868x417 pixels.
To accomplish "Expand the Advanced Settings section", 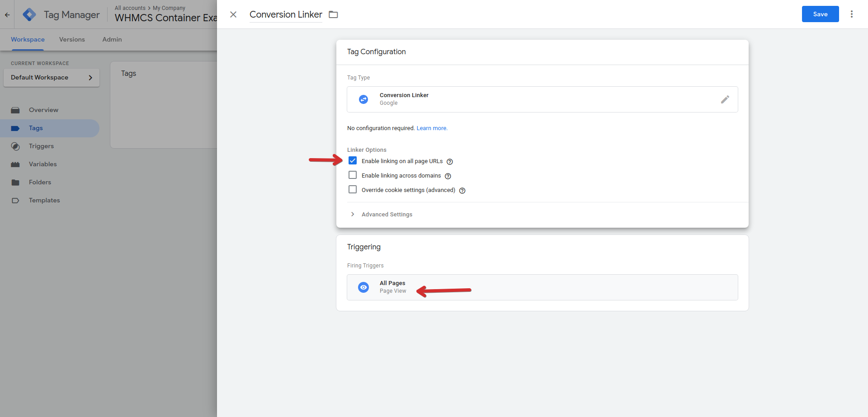I will coord(387,215).
